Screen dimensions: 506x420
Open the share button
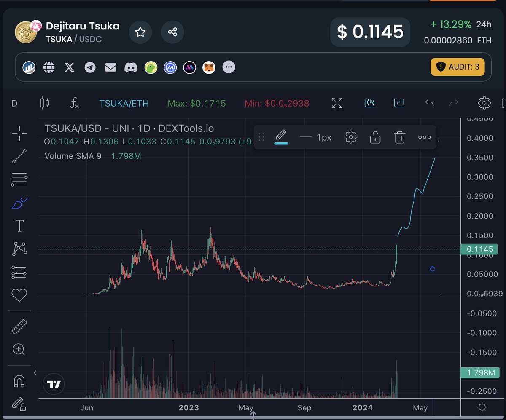point(172,32)
